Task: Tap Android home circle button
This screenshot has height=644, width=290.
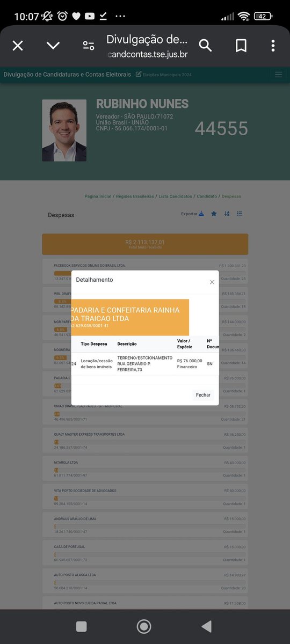Action: (144, 626)
